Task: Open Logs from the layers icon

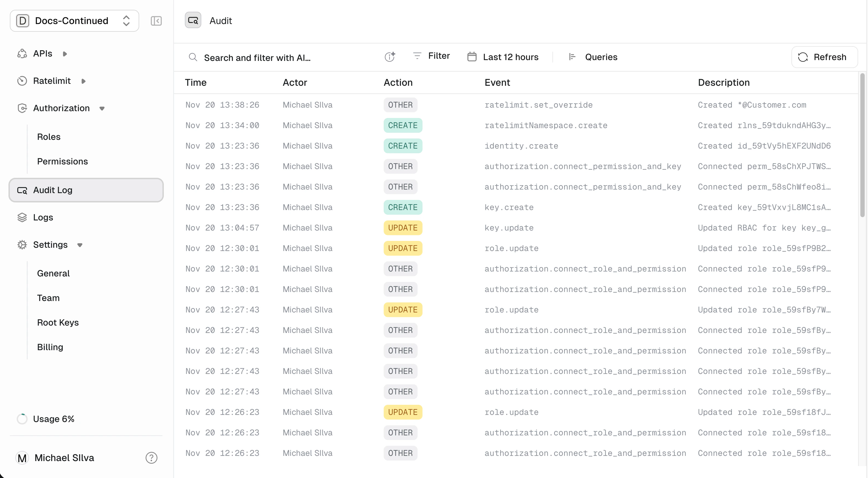Action: click(22, 217)
